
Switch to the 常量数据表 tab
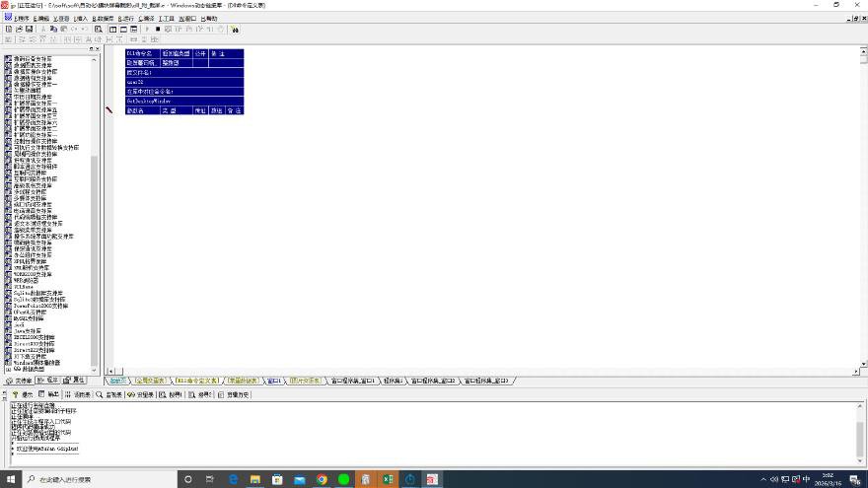tap(243, 380)
